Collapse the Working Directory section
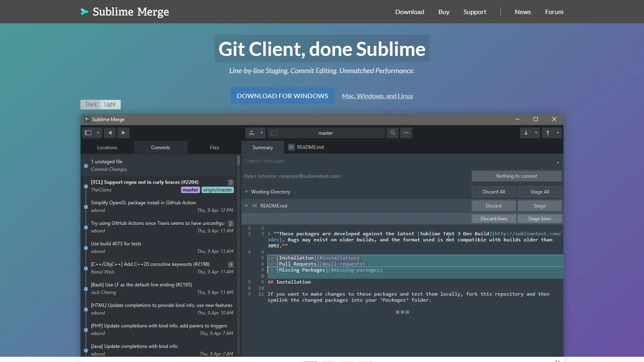This screenshot has width=644, height=362. tap(246, 192)
